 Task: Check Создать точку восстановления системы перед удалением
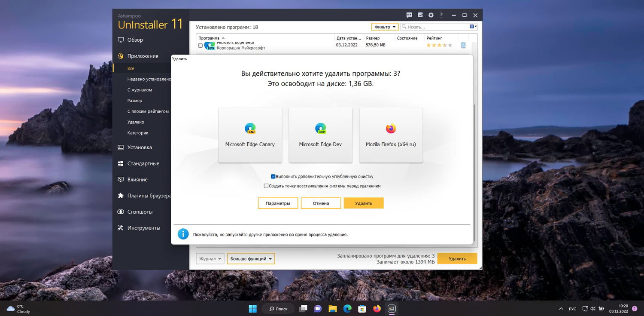tap(266, 186)
